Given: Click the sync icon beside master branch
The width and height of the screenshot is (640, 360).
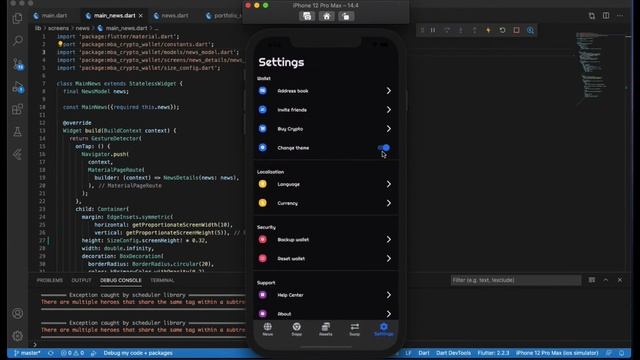Looking at the screenshot, I should 51,353.
